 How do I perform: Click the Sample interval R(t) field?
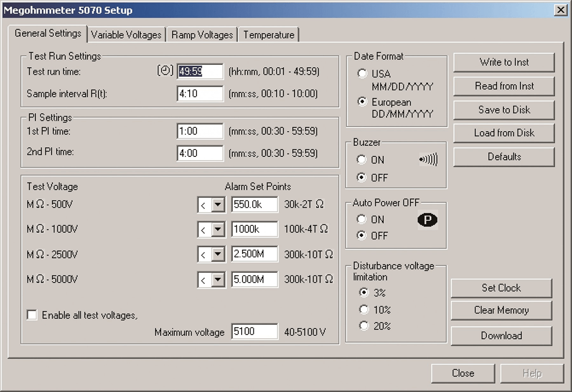point(200,94)
